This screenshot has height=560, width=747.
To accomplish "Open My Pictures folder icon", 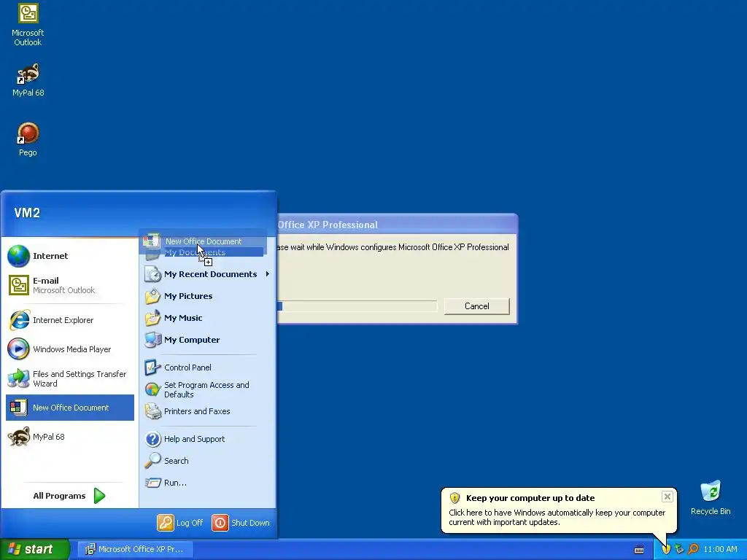I will point(153,296).
